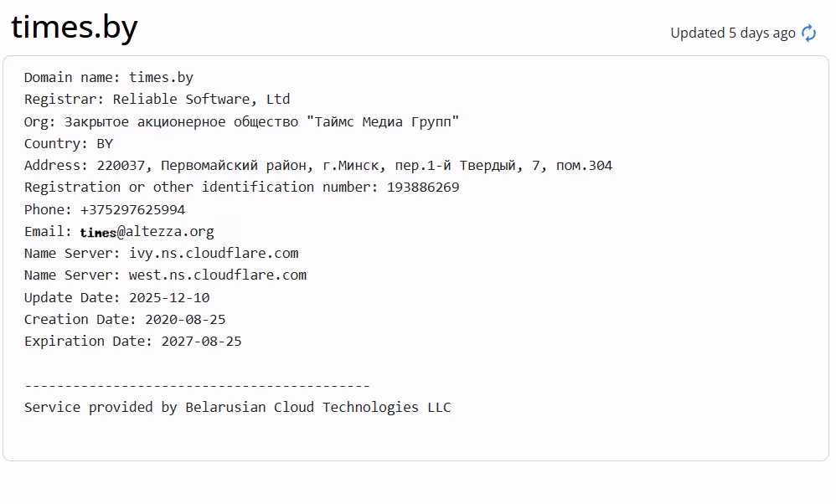Click the Registrar Reliable Software line

pos(157,100)
